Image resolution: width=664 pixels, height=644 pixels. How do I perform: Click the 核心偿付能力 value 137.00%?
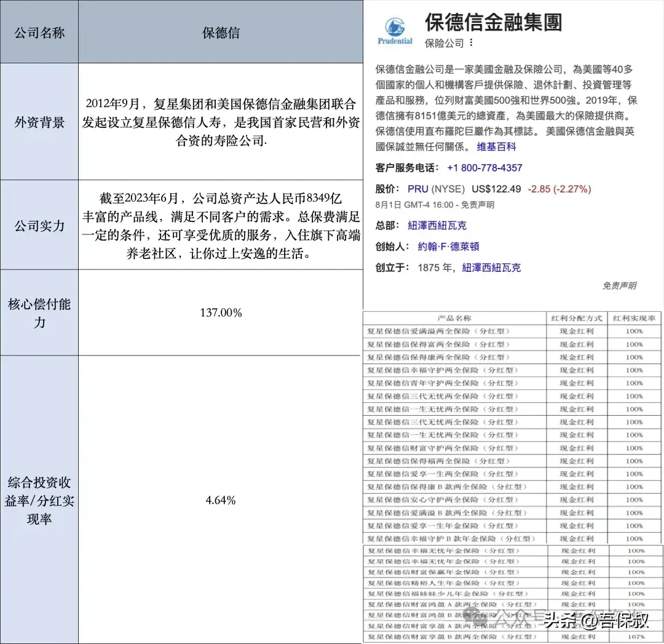click(220, 313)
